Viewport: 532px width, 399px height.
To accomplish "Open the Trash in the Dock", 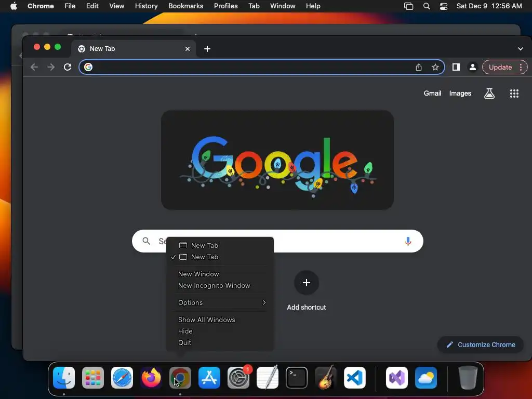I will pyautogui.click(x=468, y=378).
